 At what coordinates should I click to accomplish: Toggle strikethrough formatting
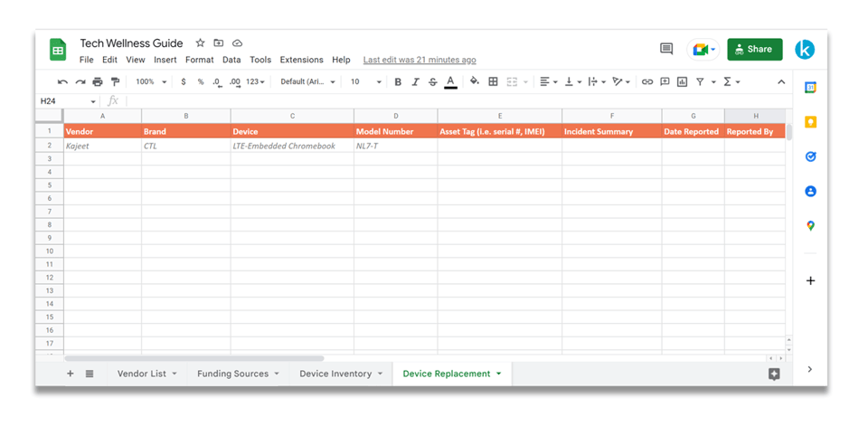point(432,82)
